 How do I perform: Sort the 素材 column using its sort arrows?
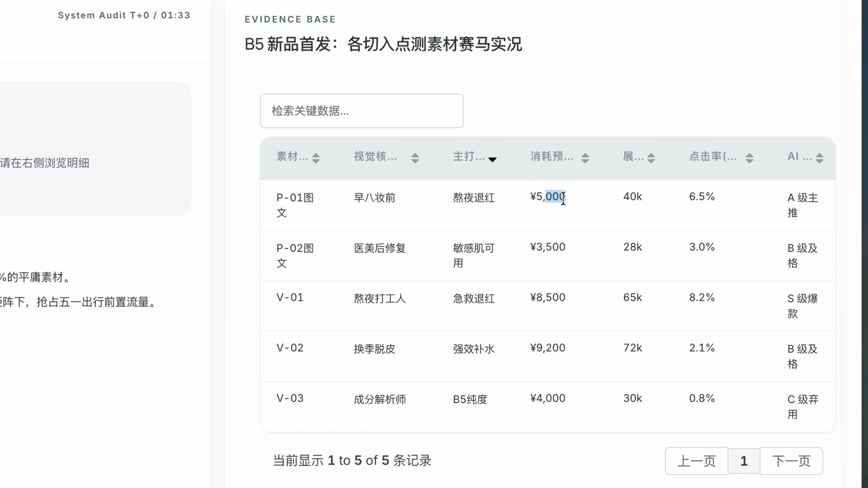click(316, 157)
